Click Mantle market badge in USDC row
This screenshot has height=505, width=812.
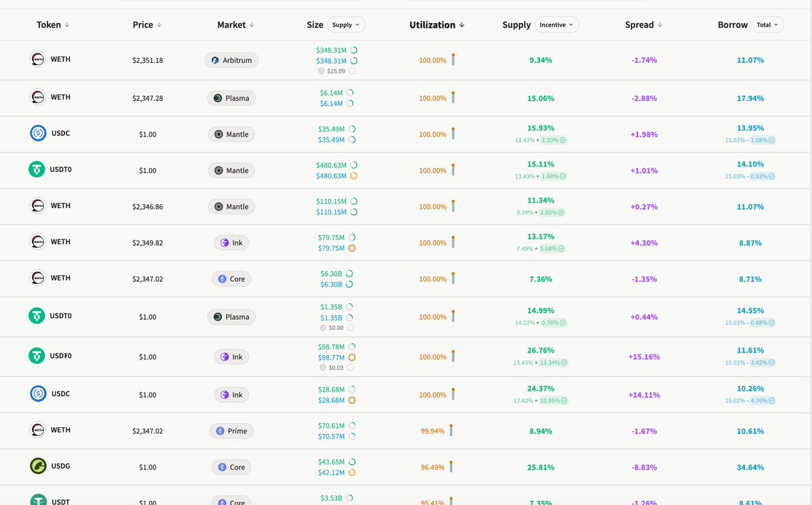point(231,134)
